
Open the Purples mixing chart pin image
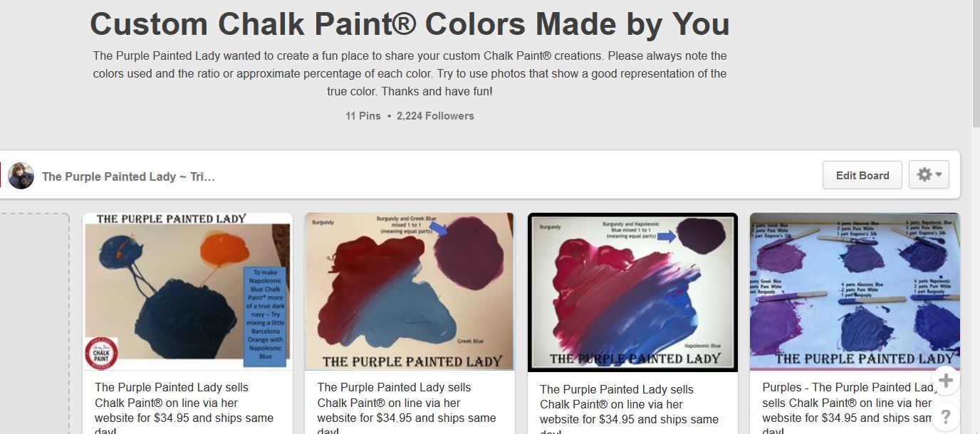tap(855, 292)
